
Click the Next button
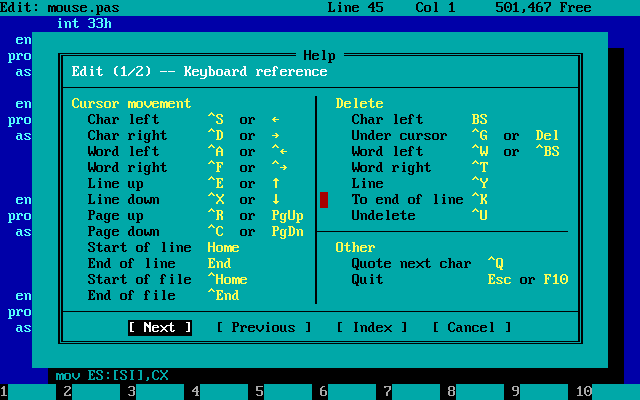pos(160,327)
